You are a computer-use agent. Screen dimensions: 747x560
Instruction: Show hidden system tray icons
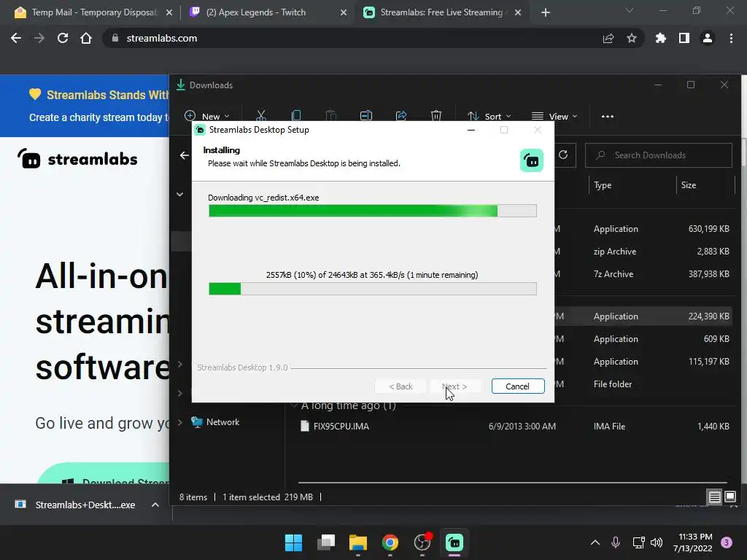(595, 542)
